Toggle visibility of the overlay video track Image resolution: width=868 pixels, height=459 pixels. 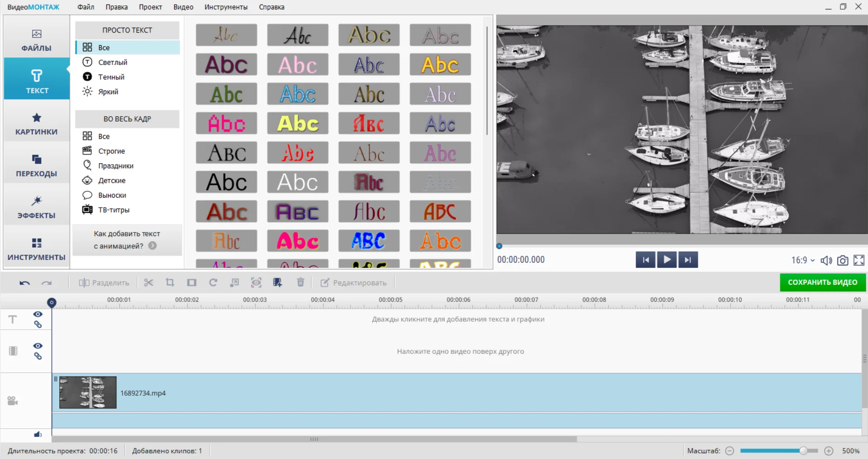38,346
